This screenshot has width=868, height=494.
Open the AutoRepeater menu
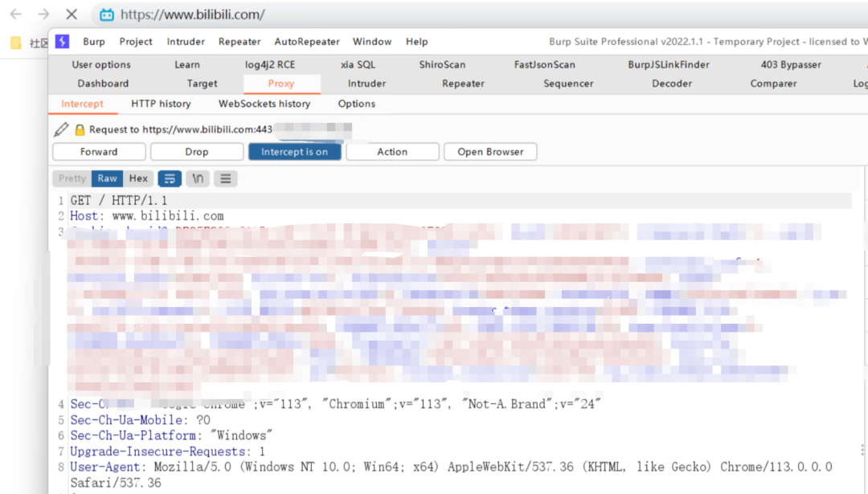(307, 42)
